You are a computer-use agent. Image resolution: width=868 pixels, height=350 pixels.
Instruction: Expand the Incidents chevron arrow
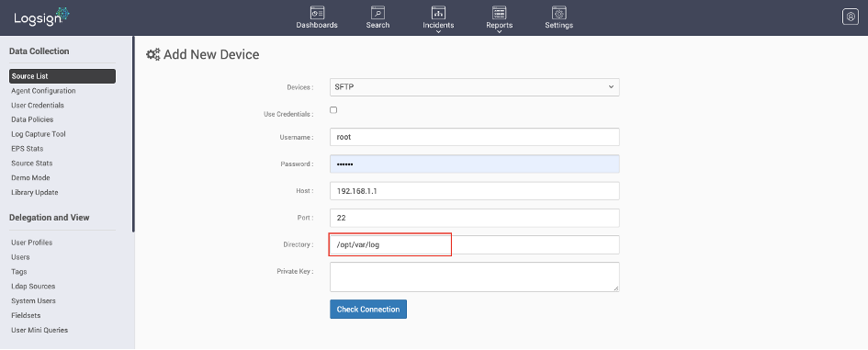[x=438, y=32]
